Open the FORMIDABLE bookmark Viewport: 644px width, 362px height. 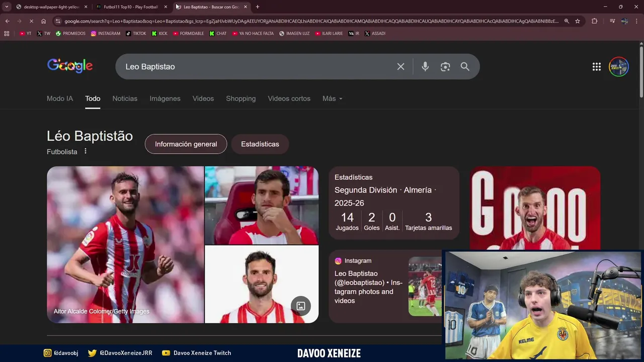click(188, 33)
